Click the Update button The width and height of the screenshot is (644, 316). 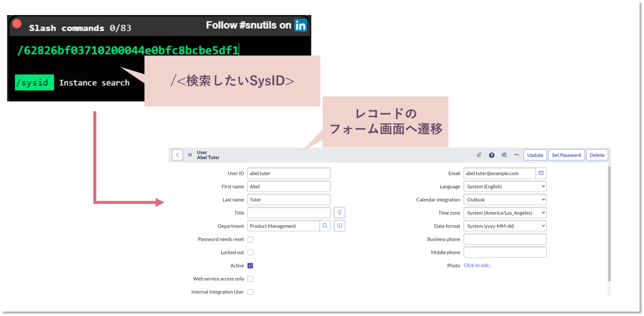[535, 155]
